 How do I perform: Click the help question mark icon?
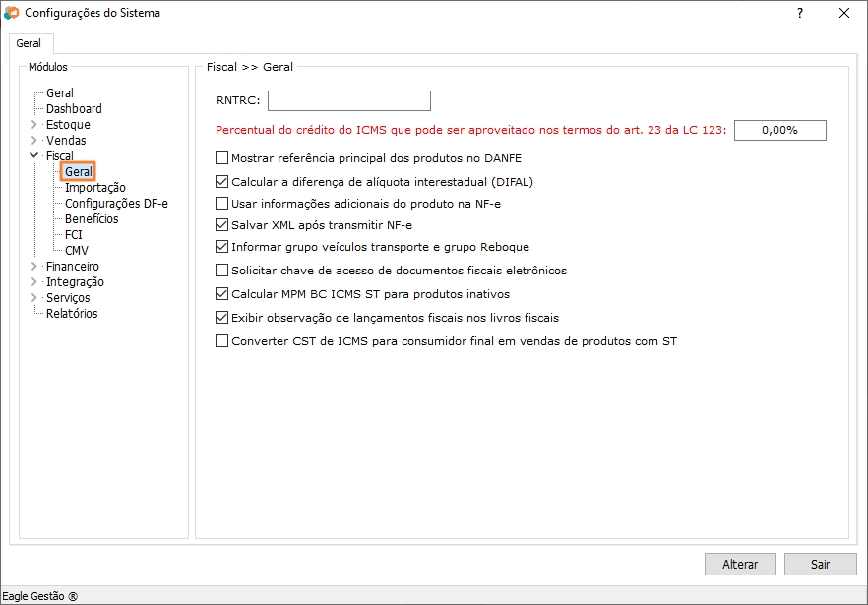click(799, 13)
